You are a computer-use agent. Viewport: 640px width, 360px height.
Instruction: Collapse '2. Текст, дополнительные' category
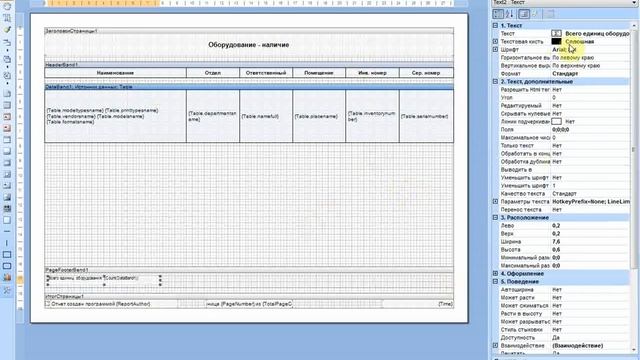tap(495, 81)
